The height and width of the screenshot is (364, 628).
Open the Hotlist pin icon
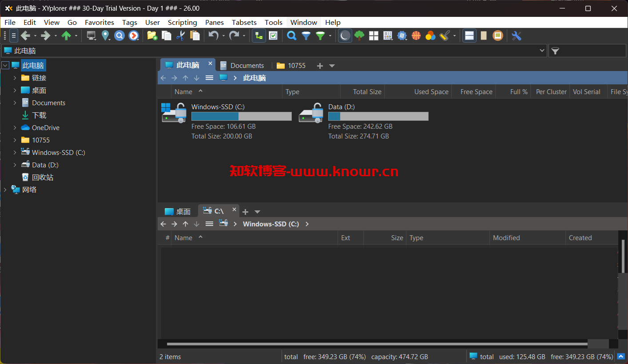[x=105, y=36]
